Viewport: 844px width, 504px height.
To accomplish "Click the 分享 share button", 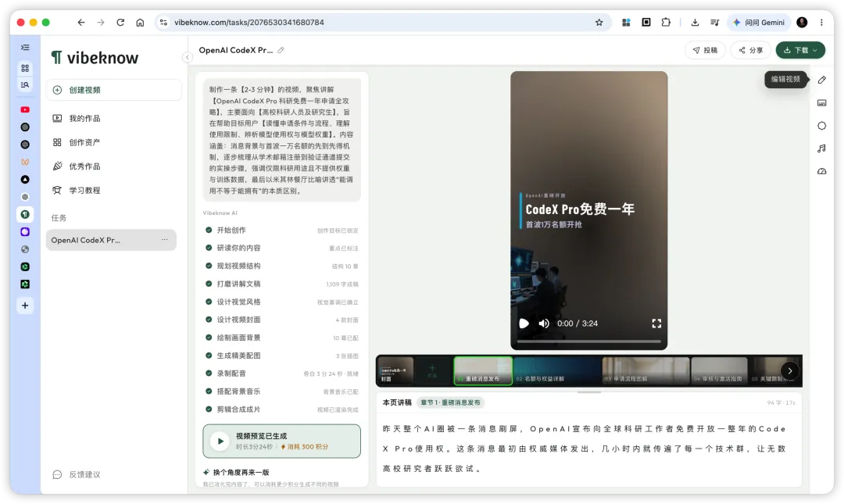I will pyautogui.click(x=751, y=50).
